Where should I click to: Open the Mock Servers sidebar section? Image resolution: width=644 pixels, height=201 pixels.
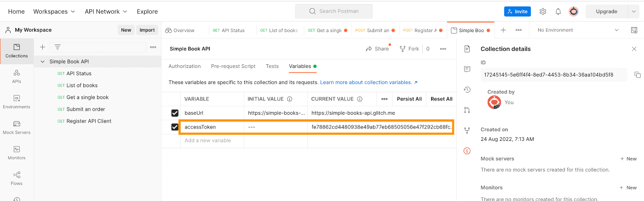click(17, 128)
